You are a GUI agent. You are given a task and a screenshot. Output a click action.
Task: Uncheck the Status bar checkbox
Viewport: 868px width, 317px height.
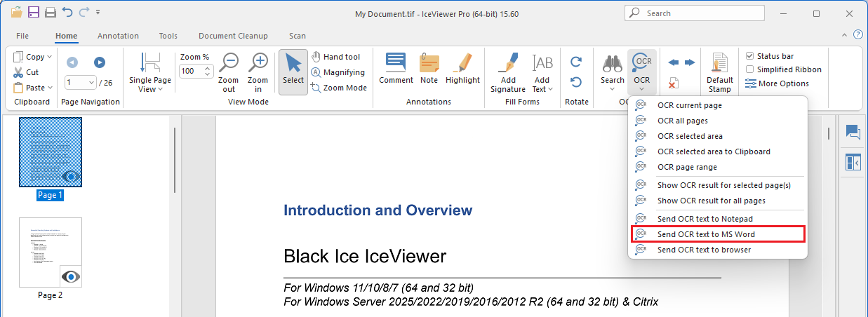coord(750,56)
